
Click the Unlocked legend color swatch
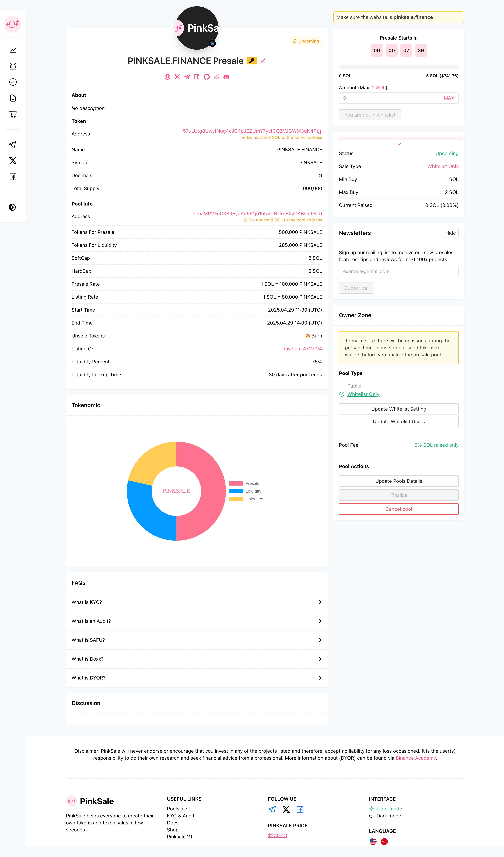pos(236,499)
